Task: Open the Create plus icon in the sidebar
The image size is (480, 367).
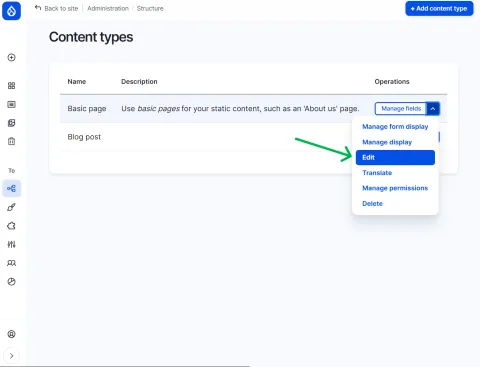Action: 11,57
